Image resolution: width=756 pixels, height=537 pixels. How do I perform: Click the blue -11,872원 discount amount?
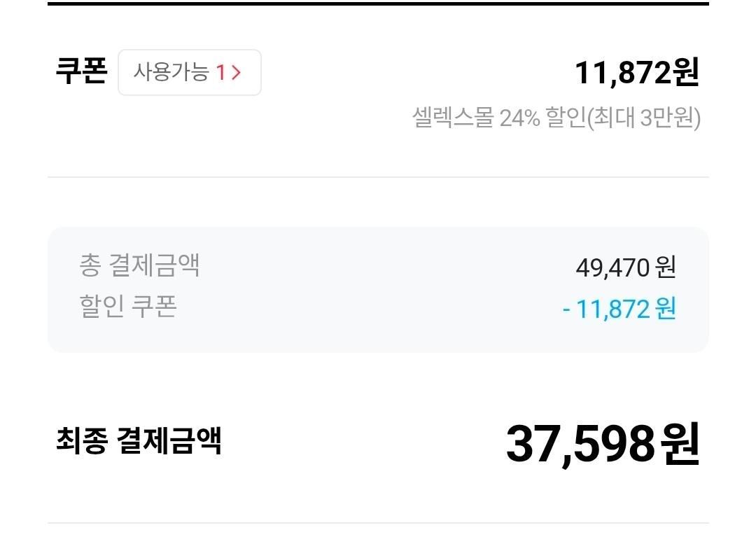(619, 308)
